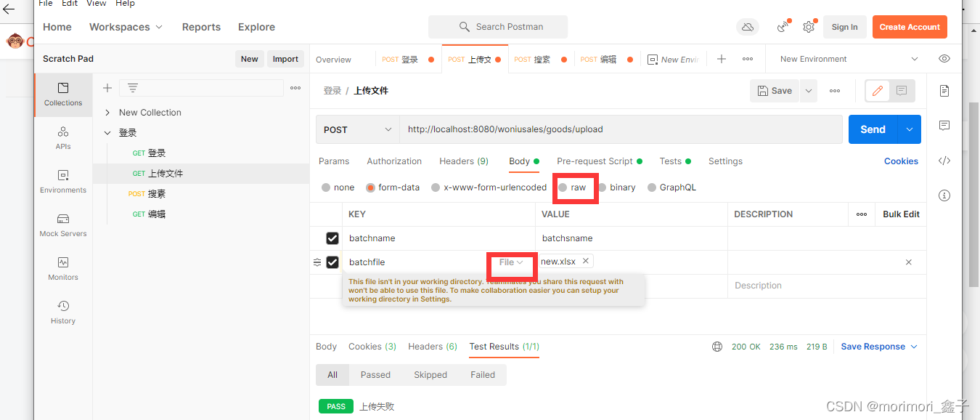
Task: Click the globe network icon in response
Action: (717, 347)
